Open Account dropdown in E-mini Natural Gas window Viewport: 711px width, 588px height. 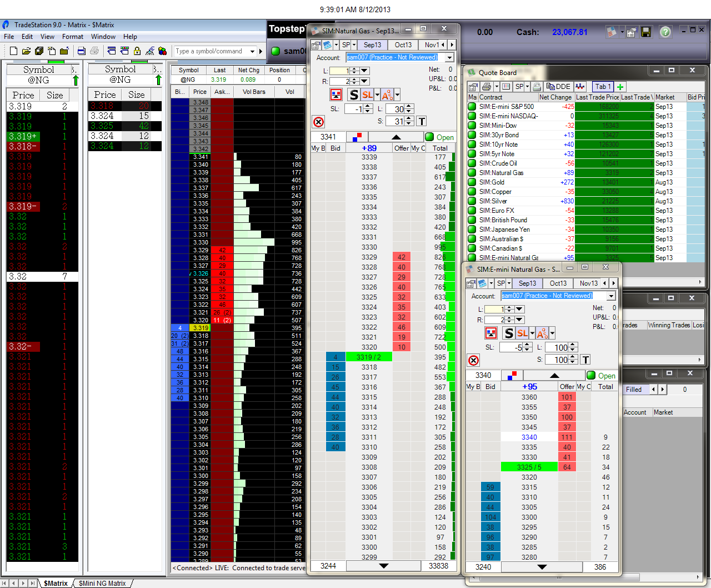pyautogui.click(x=611, y=296)
